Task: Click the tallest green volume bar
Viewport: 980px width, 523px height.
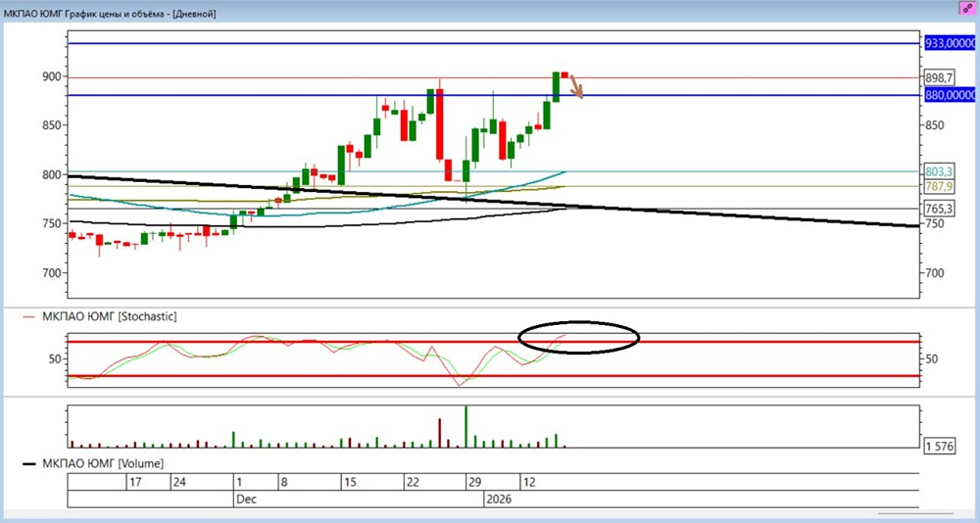Action: click(465, 426)
